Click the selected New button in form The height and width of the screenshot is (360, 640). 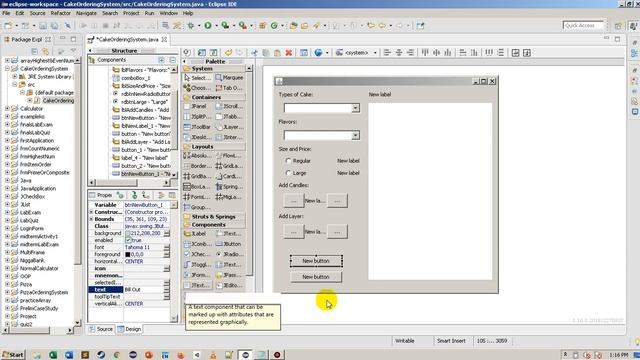(x=316, y=261)
